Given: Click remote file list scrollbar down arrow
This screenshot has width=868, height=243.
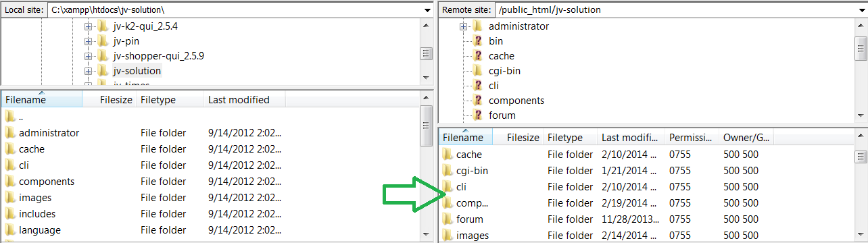Looking at the screenshot, I should click(x=861, y=235).
